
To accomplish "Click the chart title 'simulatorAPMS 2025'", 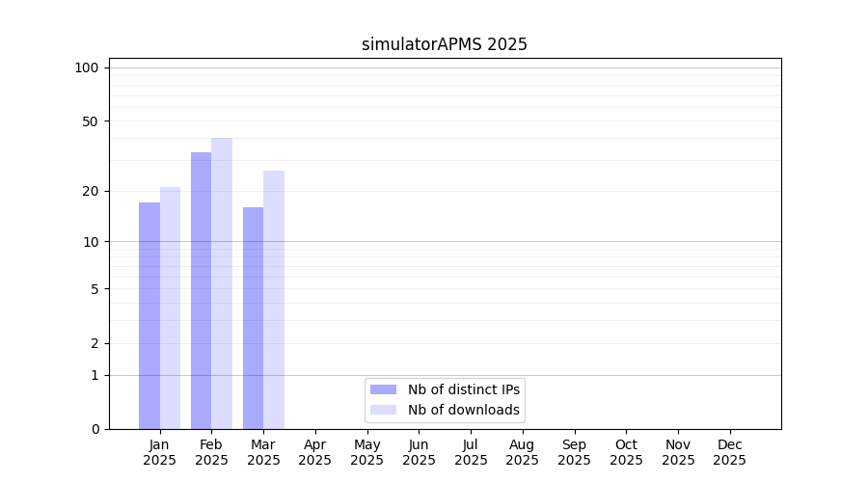I will (445, 44).
